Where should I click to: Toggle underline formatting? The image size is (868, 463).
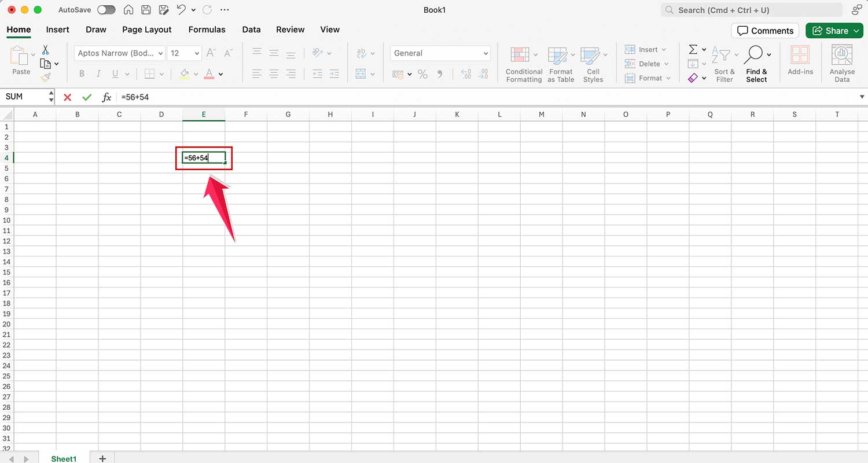115,74
